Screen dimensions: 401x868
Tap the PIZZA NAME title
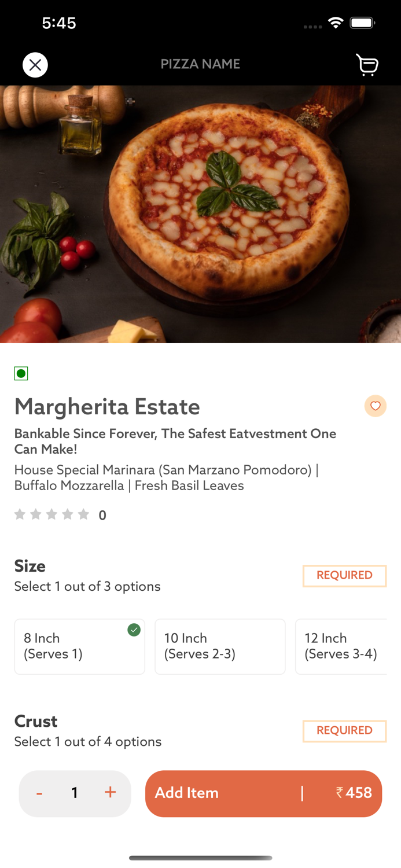(200, 64)
